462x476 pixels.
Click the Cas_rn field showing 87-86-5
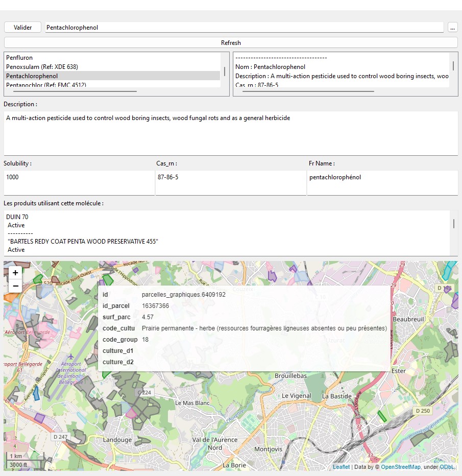pyautogui.click(x=231, y=183)
